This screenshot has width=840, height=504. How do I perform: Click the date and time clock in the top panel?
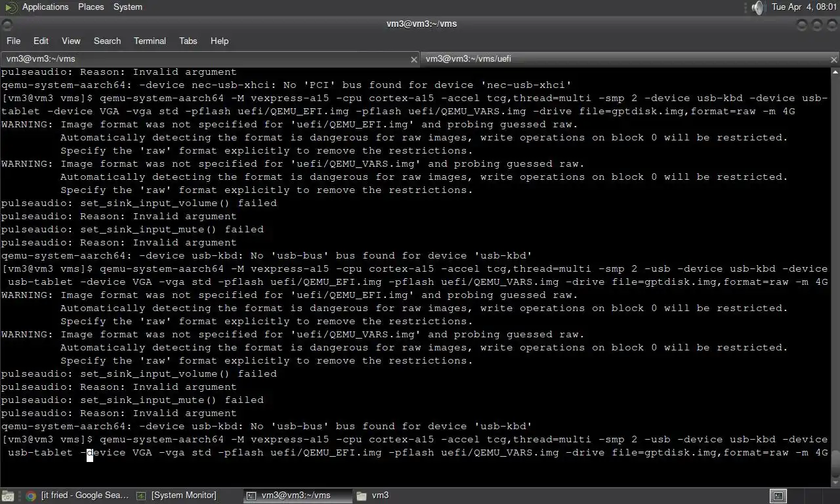pos(804,7)
